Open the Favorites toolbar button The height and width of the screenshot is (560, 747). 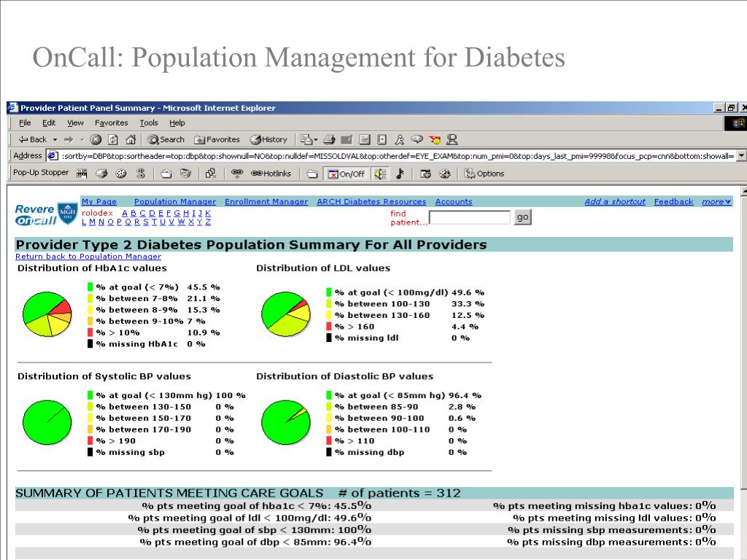click(x=217, y=139)
